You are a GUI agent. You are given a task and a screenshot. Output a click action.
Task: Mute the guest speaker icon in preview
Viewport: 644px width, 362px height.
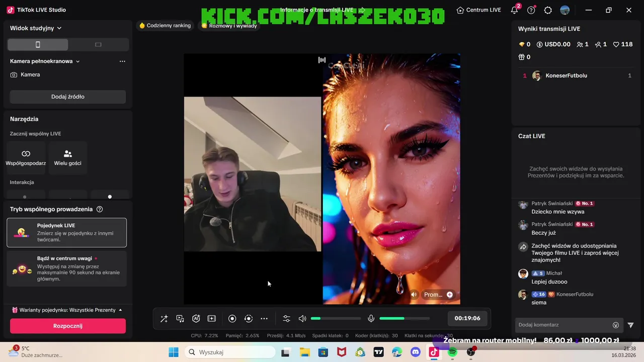click(x=414, y=295)
